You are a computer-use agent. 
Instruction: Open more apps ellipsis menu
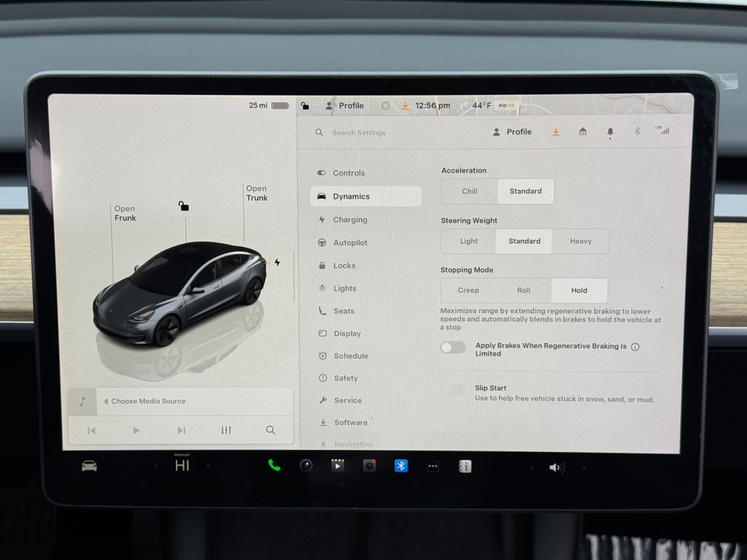pyautogui.click(x=433, y=466)
